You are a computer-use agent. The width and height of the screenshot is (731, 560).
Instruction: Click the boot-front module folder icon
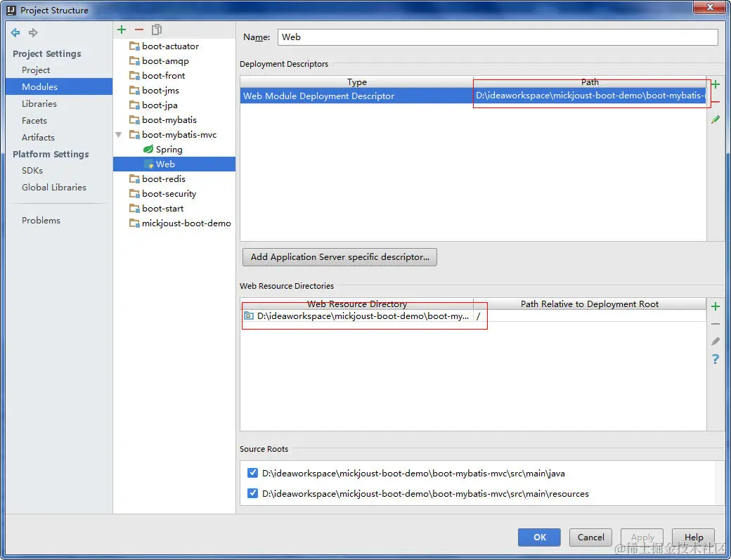tap(134, 75)
